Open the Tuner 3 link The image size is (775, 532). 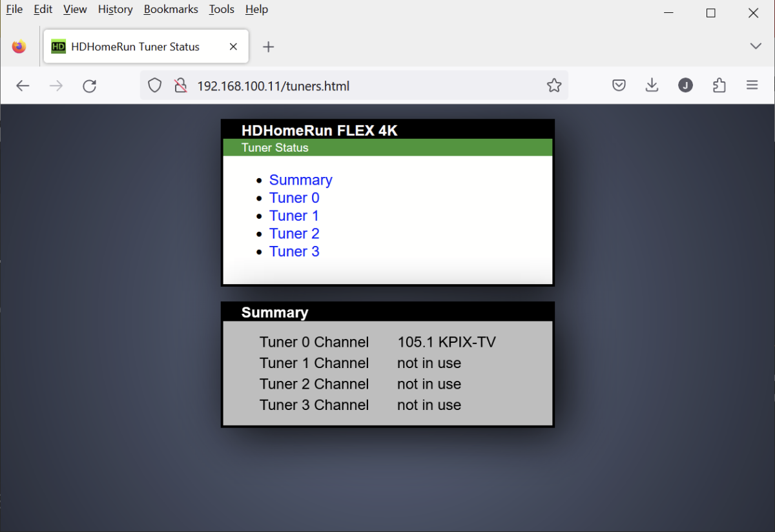pos(294,252)
